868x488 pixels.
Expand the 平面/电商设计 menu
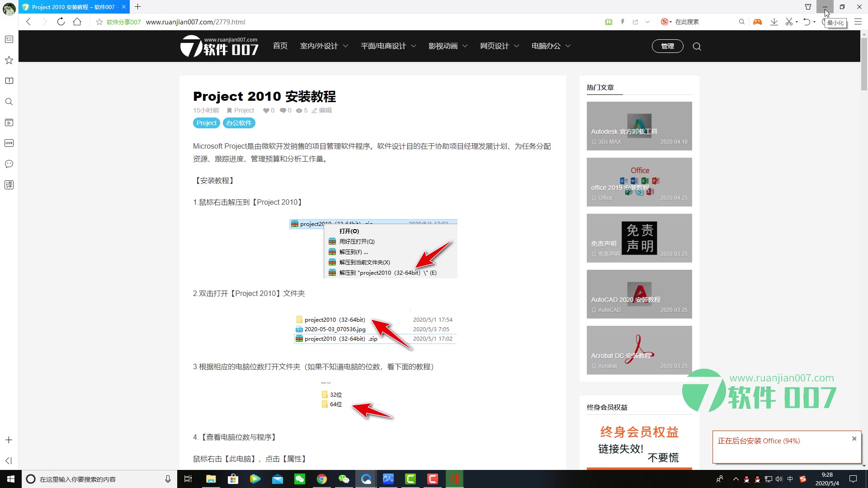coord(388,46)
